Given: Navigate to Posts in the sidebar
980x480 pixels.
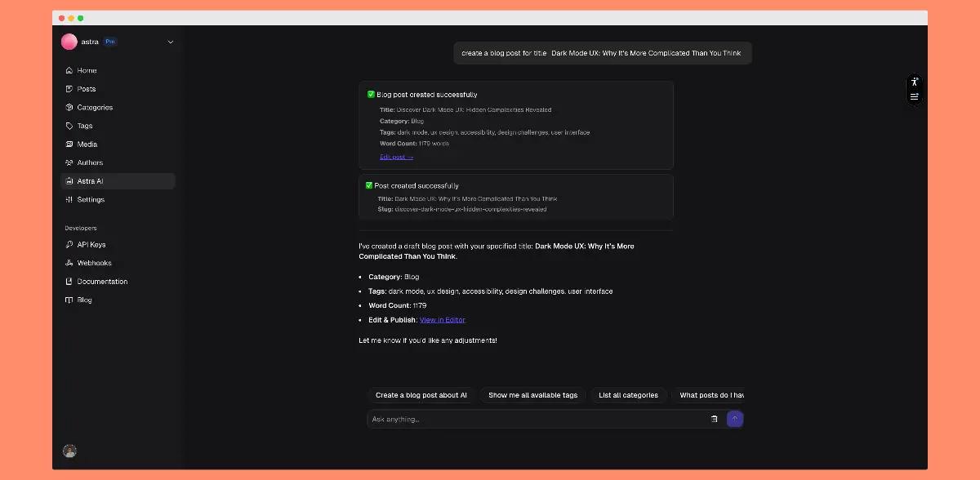Looking at the screenshot, I should 70,88.
